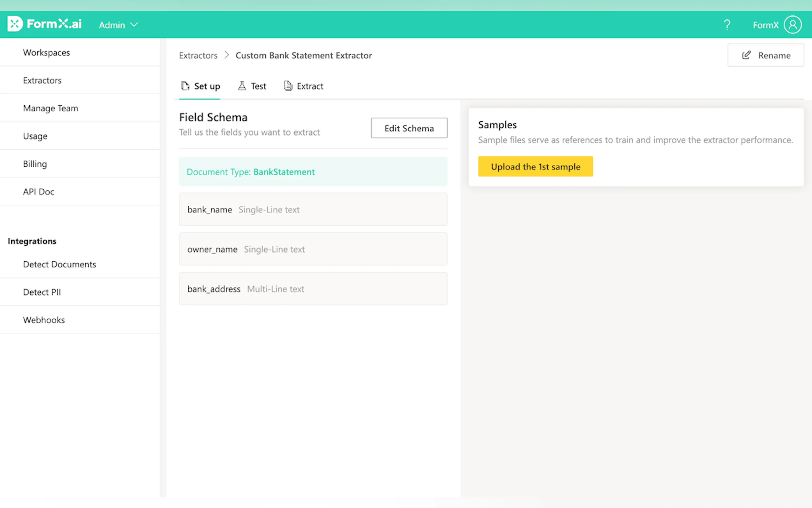Click the Edit Schema button

click(409, 128)
